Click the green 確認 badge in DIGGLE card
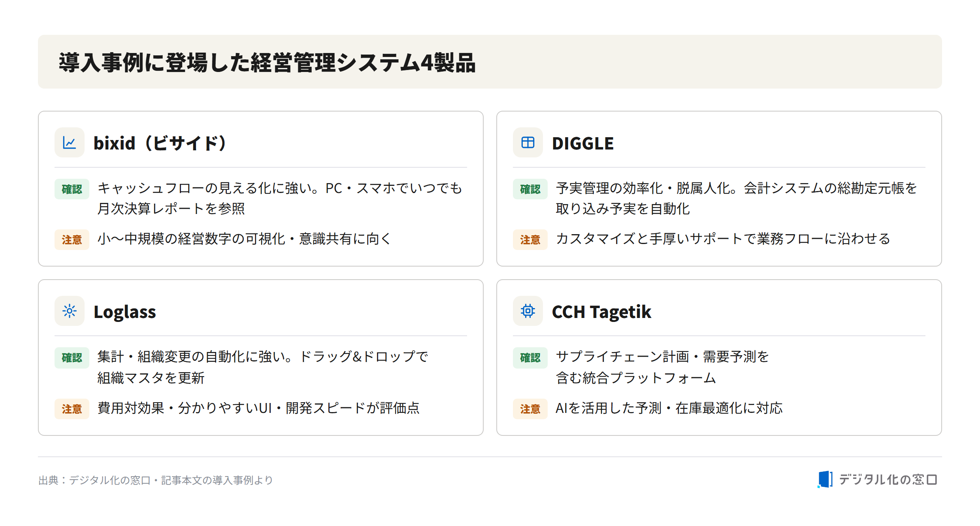Image resolution: width=980 pixels, height=526 pixels. (530, 189)
